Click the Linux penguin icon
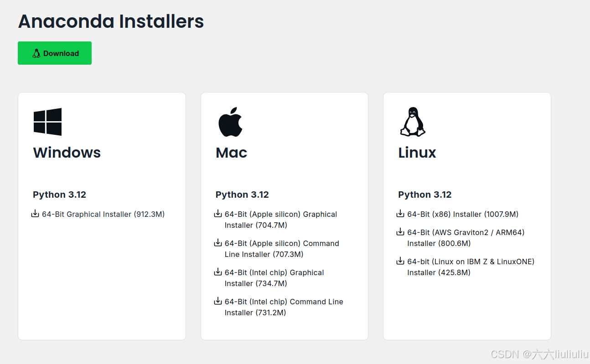This screenshot has height=364, width=590. click(413, 122)
